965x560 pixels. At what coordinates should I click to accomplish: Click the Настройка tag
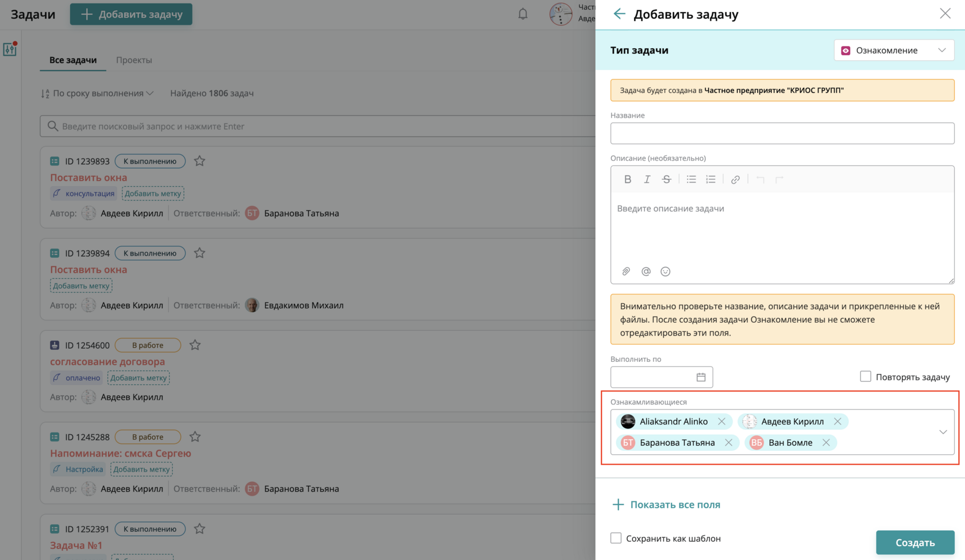(x=78, y=469)
